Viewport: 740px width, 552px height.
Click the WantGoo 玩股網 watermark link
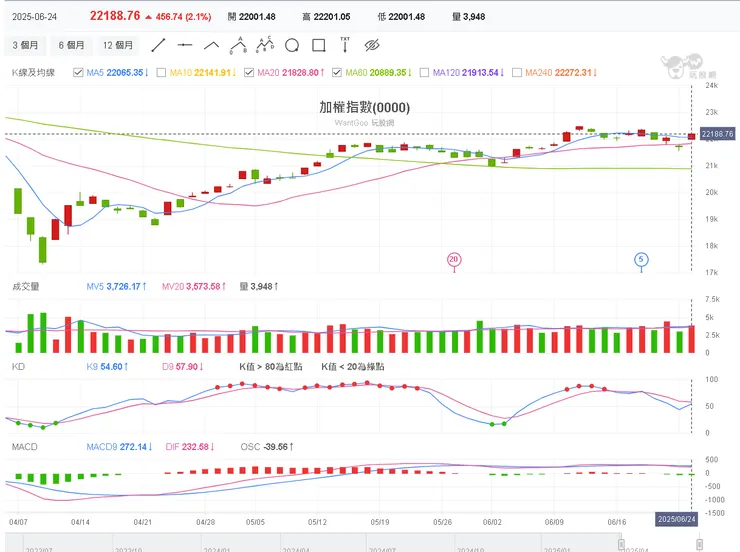click(363, 122)
